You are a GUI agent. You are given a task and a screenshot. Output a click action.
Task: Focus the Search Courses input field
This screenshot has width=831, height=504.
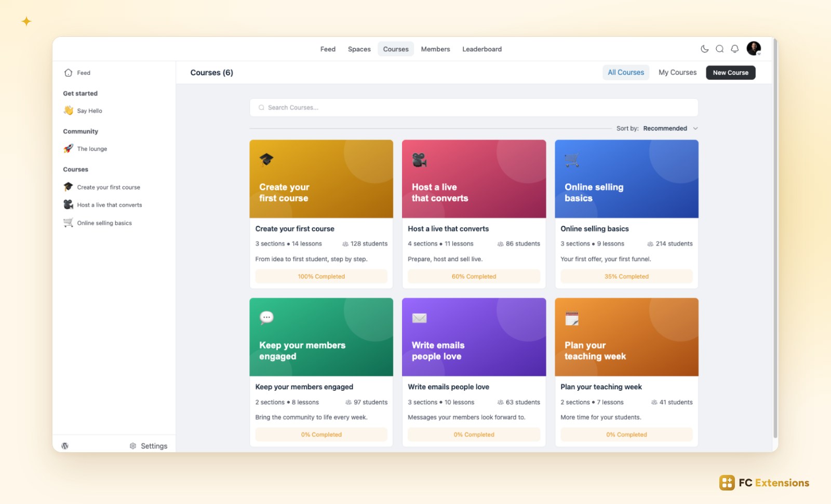click(474, 107)
